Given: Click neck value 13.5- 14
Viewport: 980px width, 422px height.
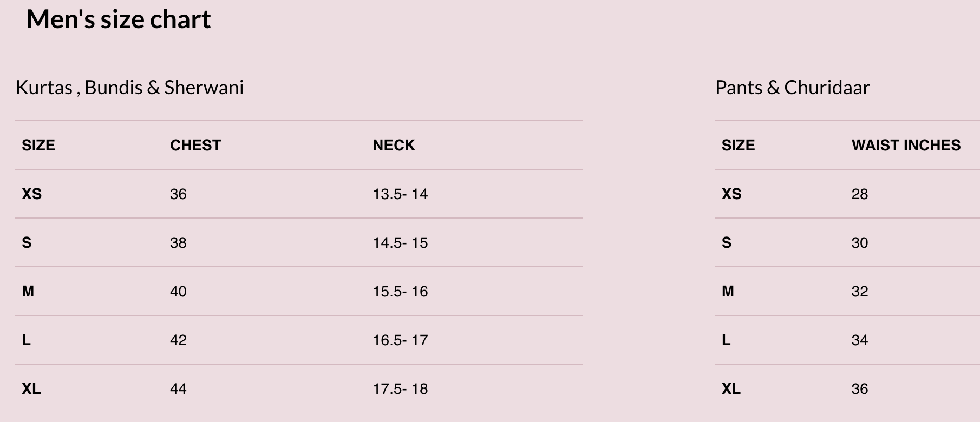Looking at the screenshot, I should click(x=400, y=194).
